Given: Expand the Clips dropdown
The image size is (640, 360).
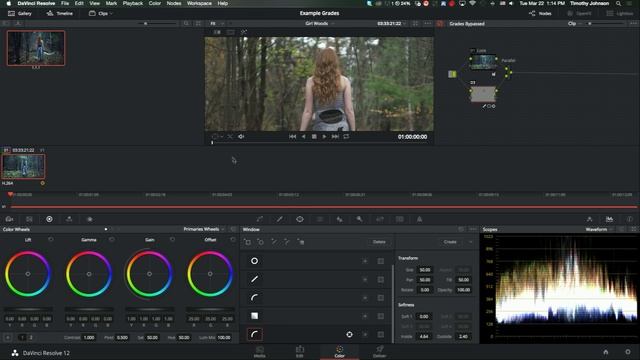Looking at the screenshot, I should (x=101, y=13).
